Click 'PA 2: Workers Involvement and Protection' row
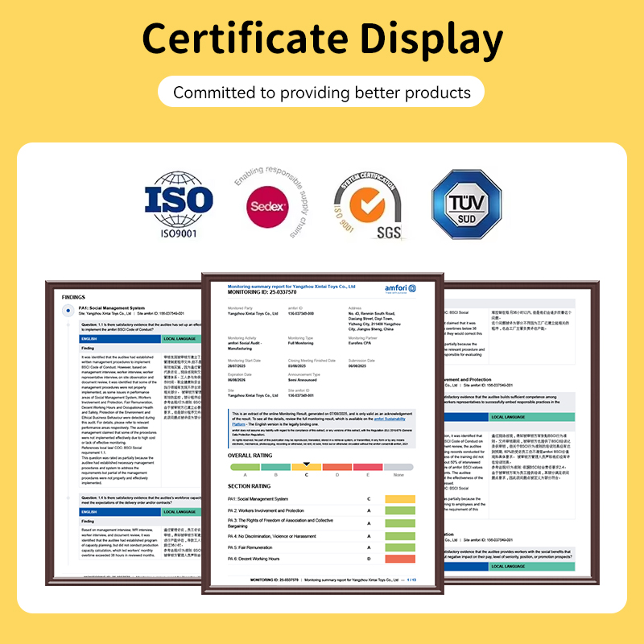This screenshot has width=644, height=644. pos(321,510)
